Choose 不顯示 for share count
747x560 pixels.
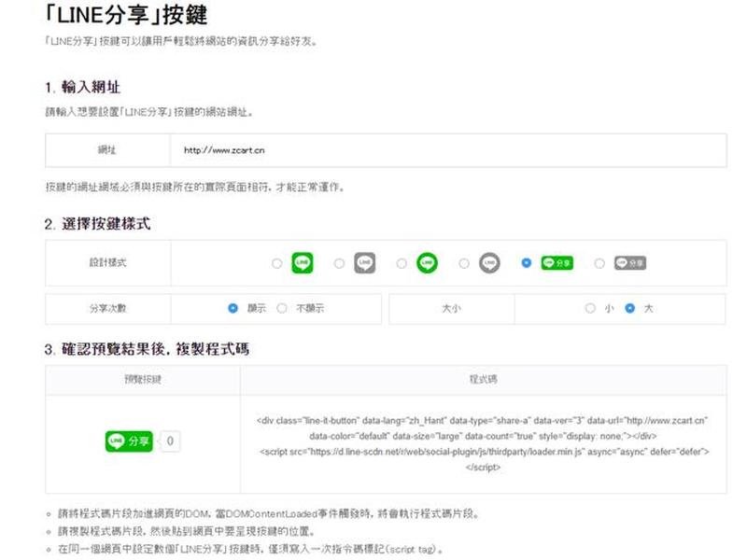tap(282, 309)
